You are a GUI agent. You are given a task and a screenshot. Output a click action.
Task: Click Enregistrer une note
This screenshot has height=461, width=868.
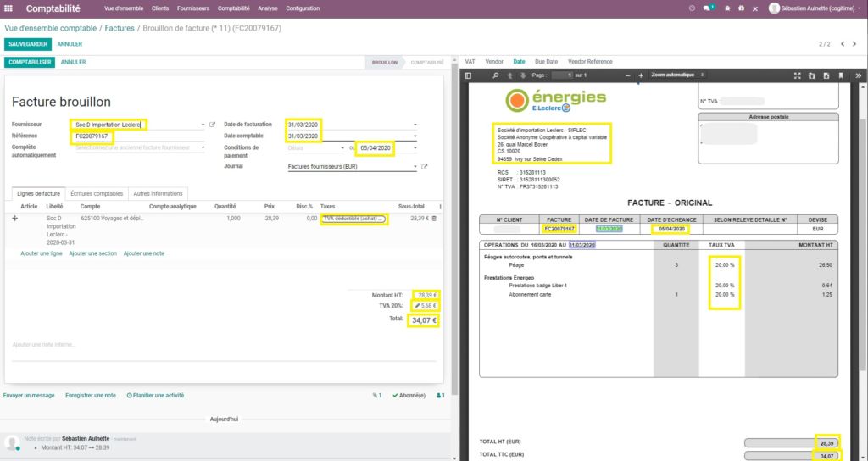[x=91, y=396]
